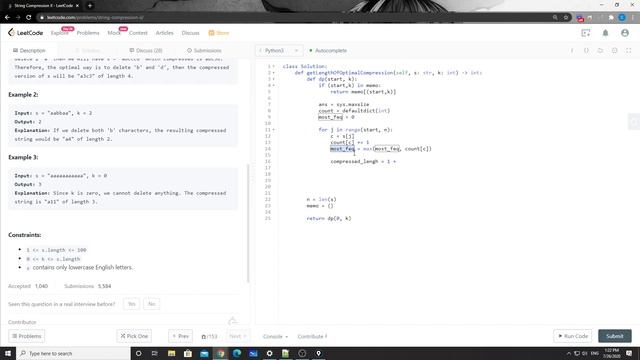Viewport: 640px width, 360px height.
Task: Click the Example 2 heading
Action: tap(23, 94)
